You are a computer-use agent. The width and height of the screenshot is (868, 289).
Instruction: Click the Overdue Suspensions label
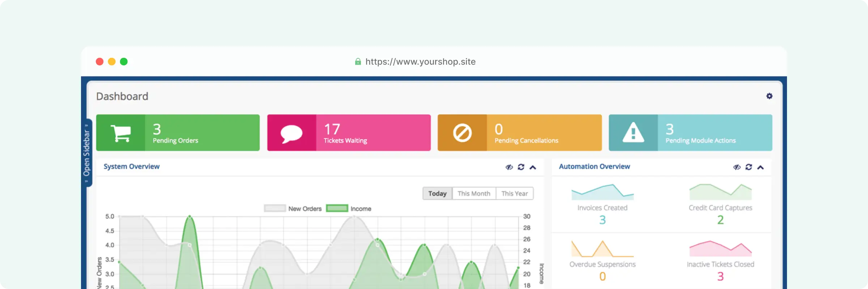coord(603,264)
